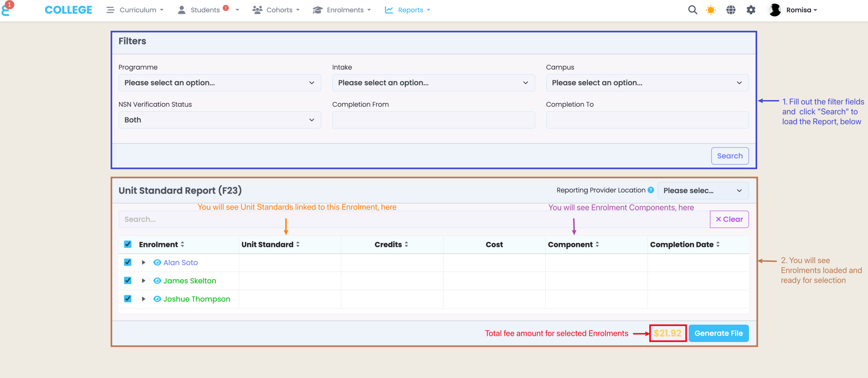Uncheck the Joshue Thompson row checkbox
Image resolution: width=868 pixels, height=378 pixels.
click(128, 299)
